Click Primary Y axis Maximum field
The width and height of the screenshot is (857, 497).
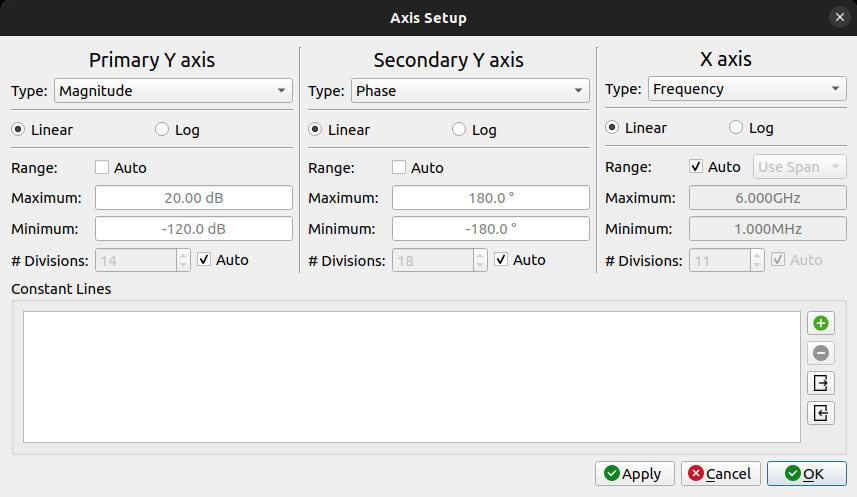(194, 198)
